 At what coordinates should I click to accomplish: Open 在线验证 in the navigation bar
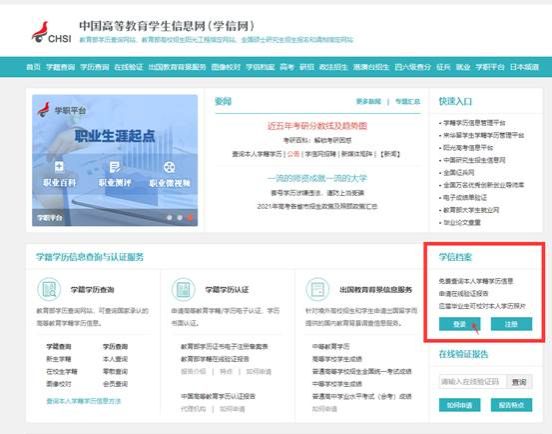[x=128, y=67]
